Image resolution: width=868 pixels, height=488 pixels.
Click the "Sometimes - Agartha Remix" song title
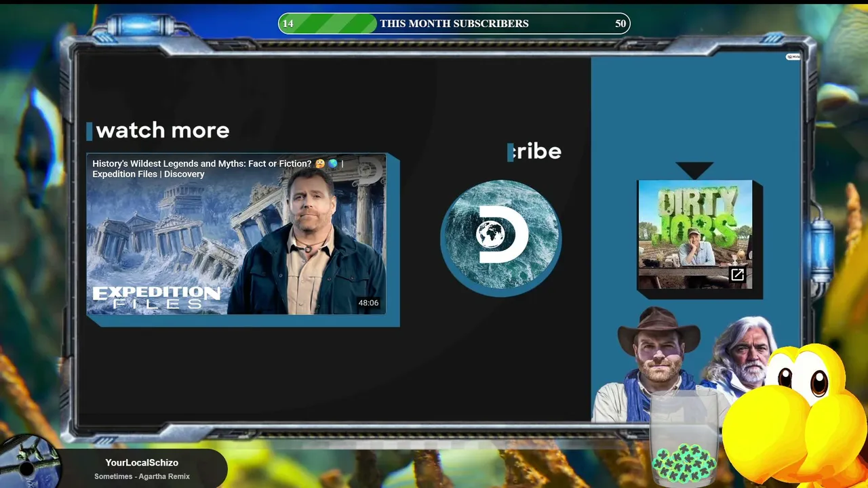point(142,476)
